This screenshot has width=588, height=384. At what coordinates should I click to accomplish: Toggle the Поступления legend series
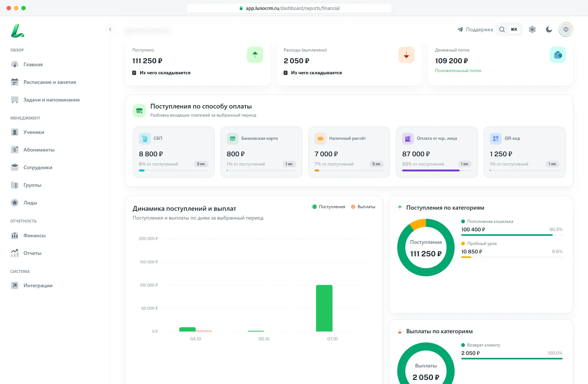pyautogui.click(x=329, y=207)
